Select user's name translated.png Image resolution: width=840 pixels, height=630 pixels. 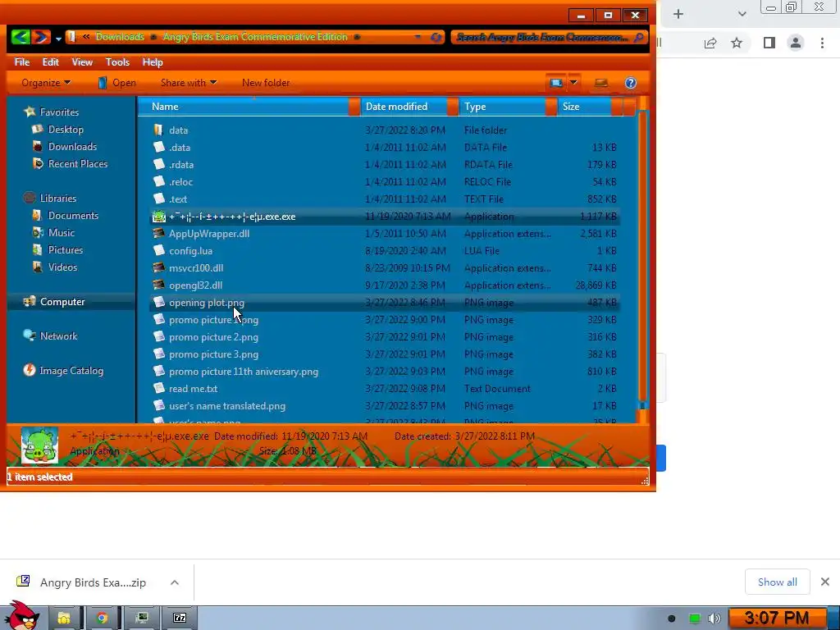click(x=227, y=405)
